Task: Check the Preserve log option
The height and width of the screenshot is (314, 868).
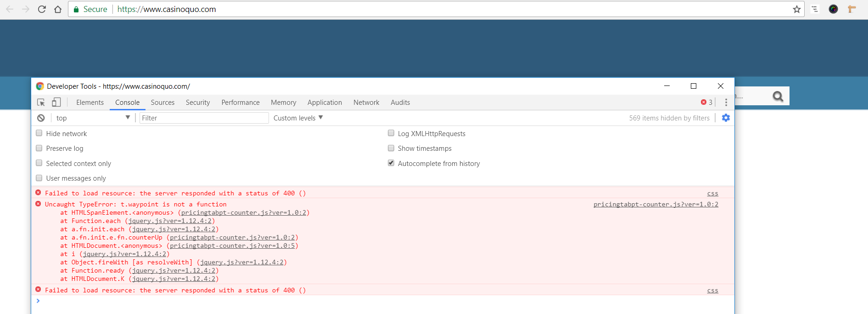Action: click(39, 148)
